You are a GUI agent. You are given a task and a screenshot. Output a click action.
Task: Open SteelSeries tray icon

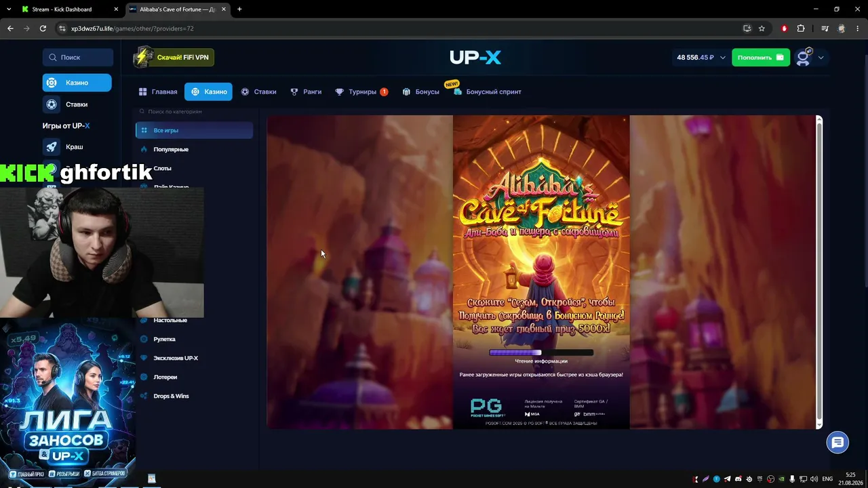749,479
